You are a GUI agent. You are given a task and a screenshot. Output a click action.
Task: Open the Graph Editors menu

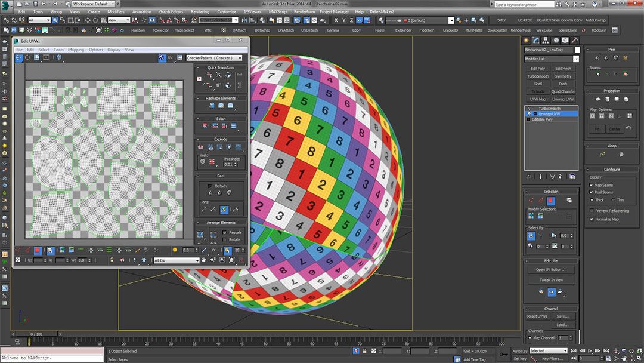pos(171,11)
